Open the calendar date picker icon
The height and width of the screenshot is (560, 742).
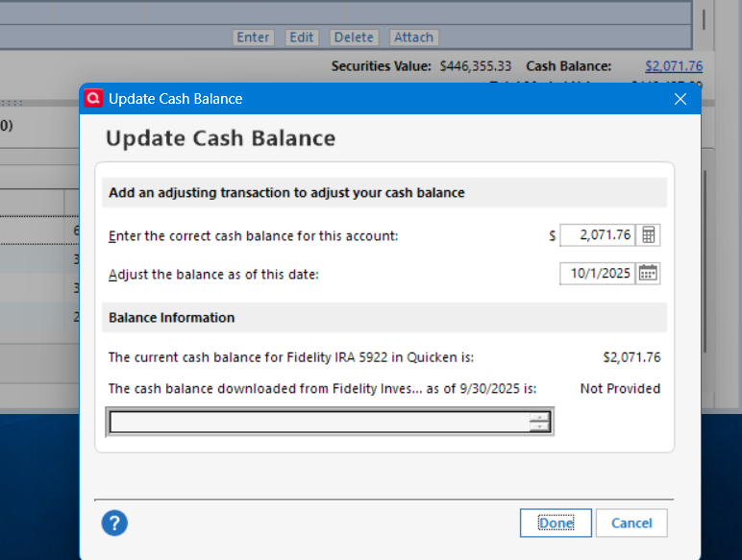[648, 274]
